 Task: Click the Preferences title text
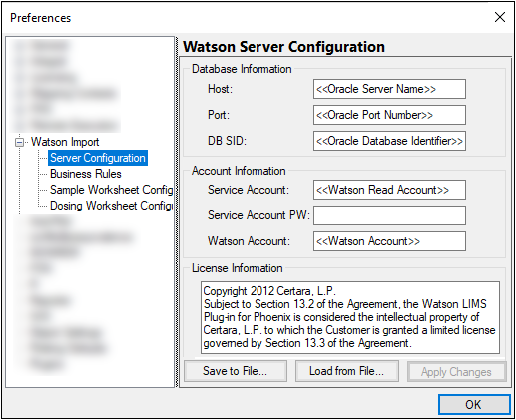[x=41, y=18]
